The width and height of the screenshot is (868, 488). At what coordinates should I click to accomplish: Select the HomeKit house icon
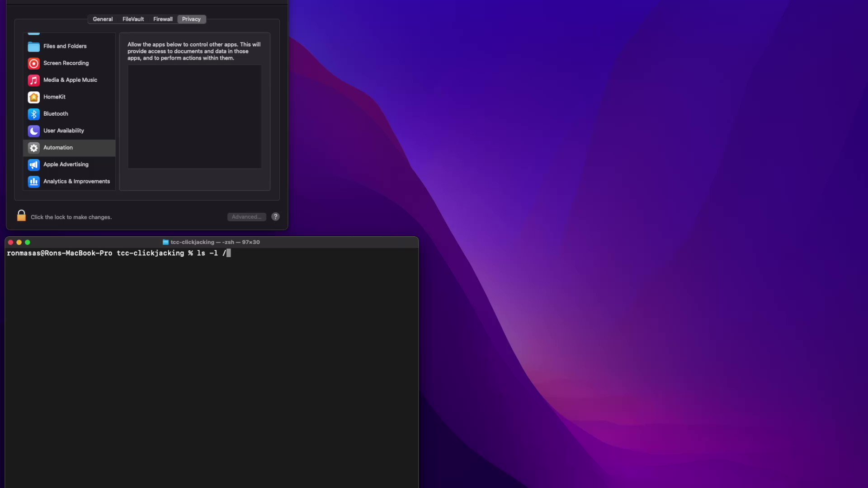(x=34, y=97)
